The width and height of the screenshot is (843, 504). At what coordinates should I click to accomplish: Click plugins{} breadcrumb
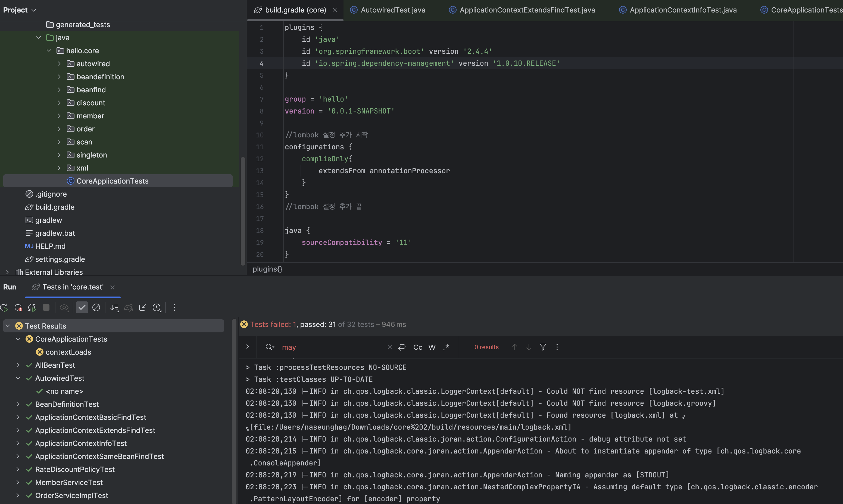pyautogui.click(x=267, y=269)
